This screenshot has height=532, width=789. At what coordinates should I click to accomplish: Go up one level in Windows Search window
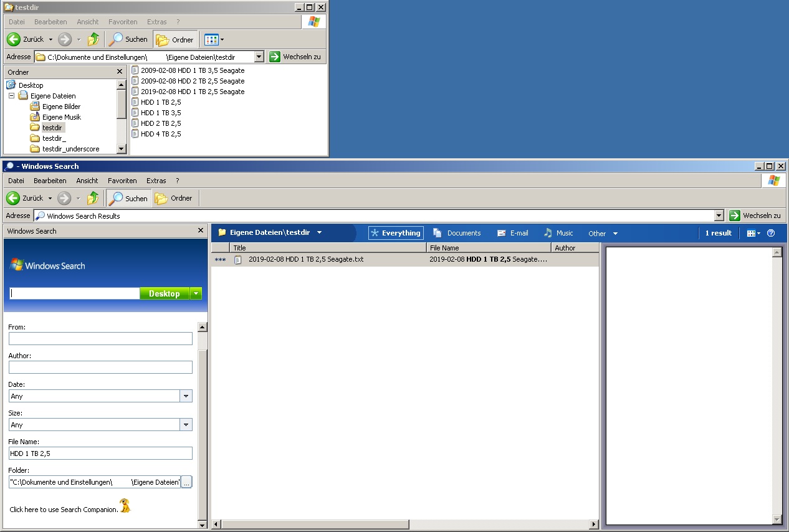point(93,198)
